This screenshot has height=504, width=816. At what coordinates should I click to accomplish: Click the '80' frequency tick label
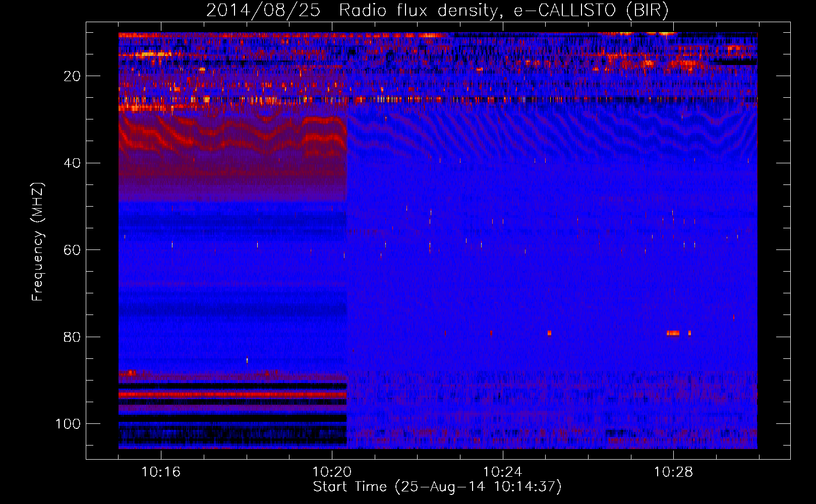72,337
